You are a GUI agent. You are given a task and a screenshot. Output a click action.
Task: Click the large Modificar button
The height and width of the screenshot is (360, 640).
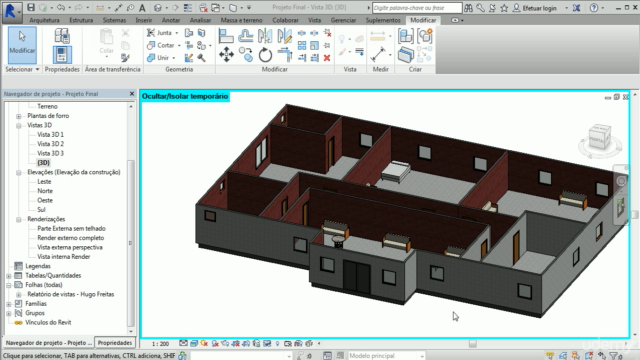point(22,45)
